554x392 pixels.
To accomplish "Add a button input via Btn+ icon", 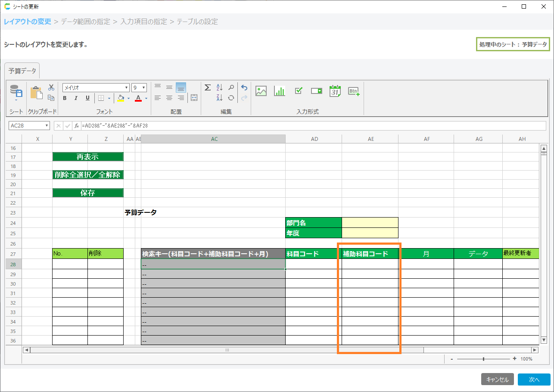I will pyautogui.click(x=354, y=91).
